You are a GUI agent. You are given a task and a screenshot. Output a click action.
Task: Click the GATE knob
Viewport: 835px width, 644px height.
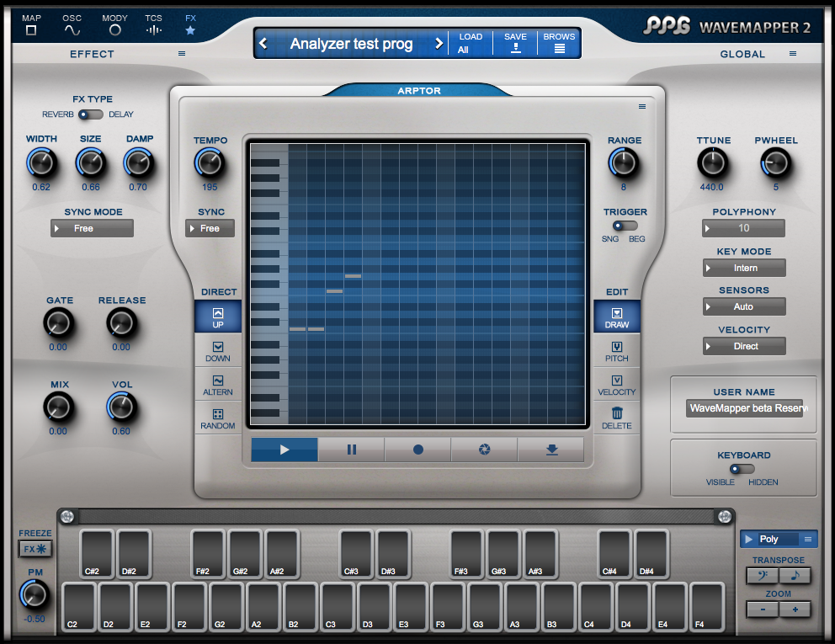point(58,322)
